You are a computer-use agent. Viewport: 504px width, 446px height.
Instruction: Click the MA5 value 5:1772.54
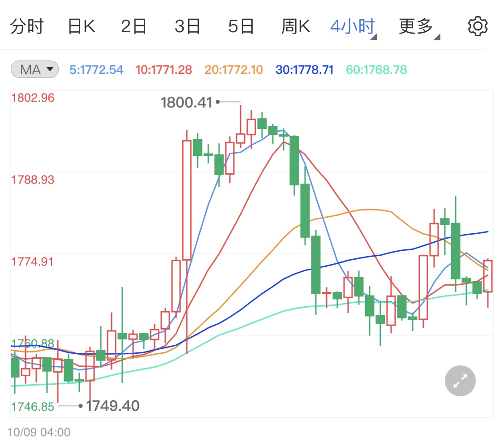tap(96, 70)
